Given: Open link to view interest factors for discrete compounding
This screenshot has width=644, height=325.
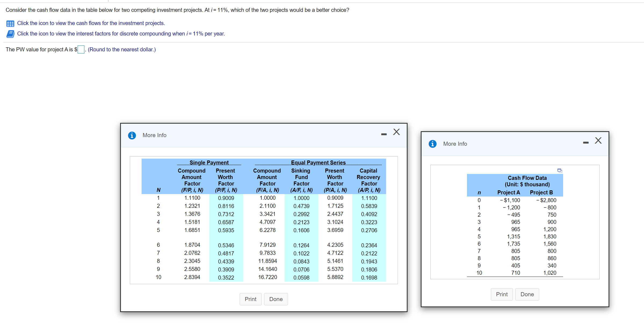Looking at the screenshot, I should click(121, 34).
